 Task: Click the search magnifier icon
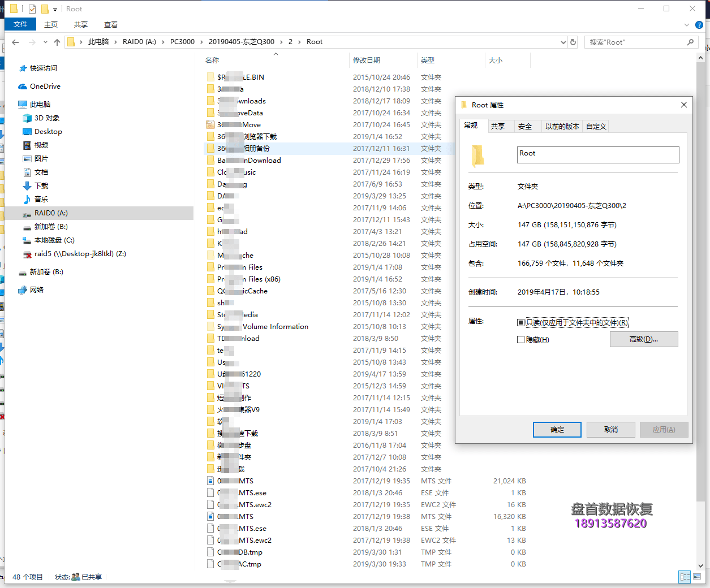point(690,42)
